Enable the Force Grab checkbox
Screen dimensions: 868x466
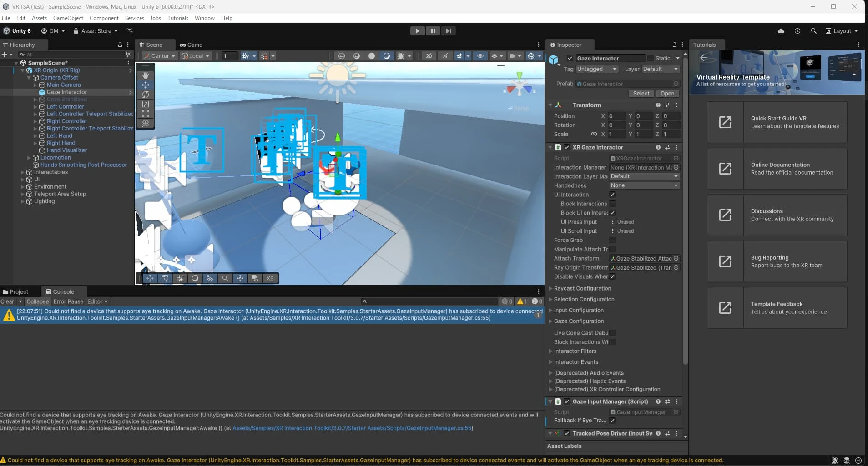pyautogui.click(x=612, y=240)
